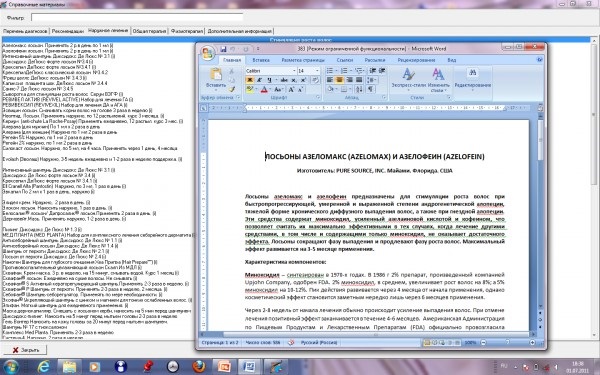Click Increase Indent icon
600x375 pixels.
point(382,71)
